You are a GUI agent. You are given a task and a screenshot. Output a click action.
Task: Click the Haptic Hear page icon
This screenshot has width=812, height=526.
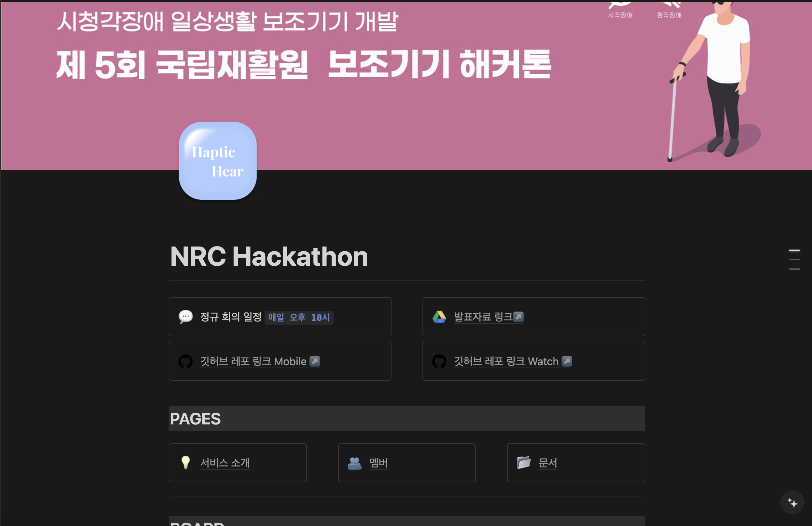point(218,161)
